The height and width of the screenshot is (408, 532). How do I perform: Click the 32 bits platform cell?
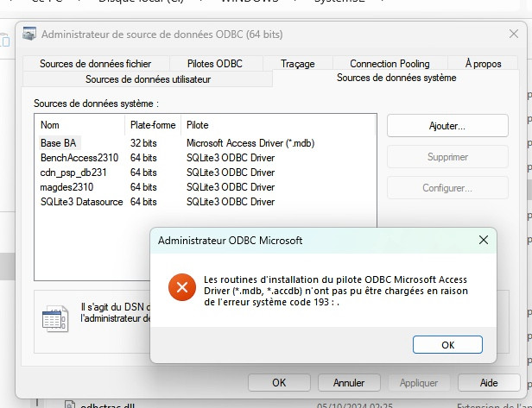pos(143,143)
